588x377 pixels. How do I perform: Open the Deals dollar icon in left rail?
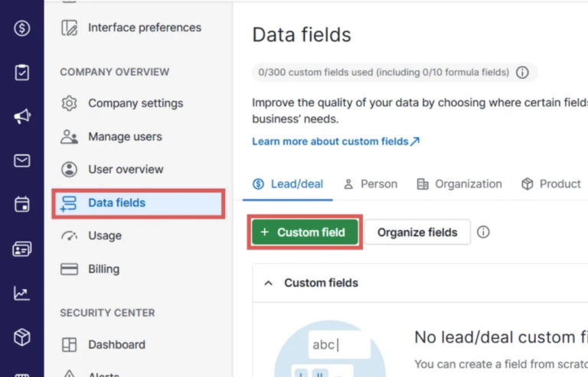[21, 28]
